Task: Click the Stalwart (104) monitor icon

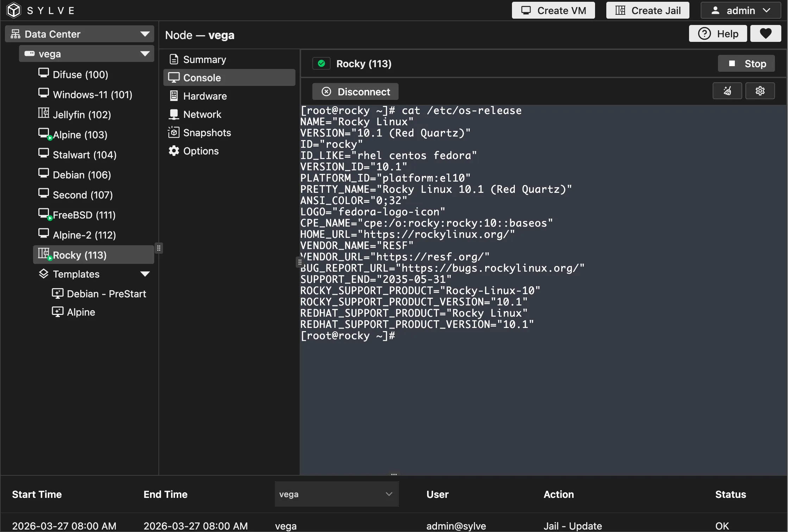Action: [44, 153]
